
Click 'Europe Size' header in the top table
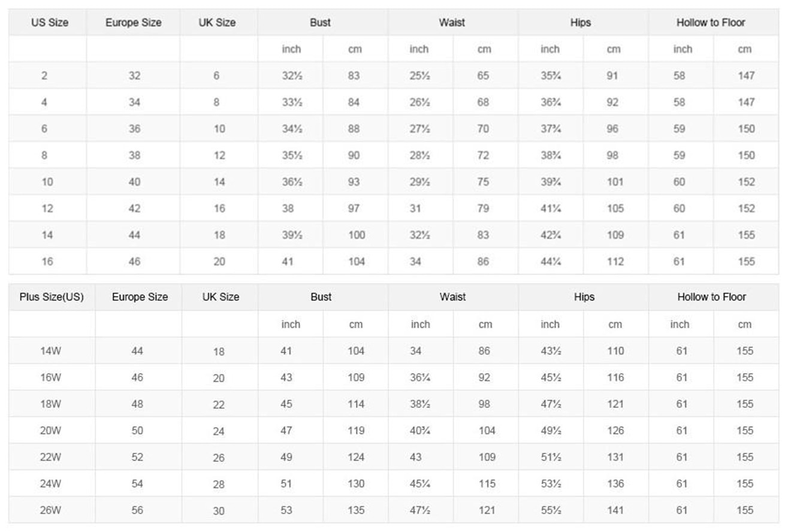pos(134,23)
